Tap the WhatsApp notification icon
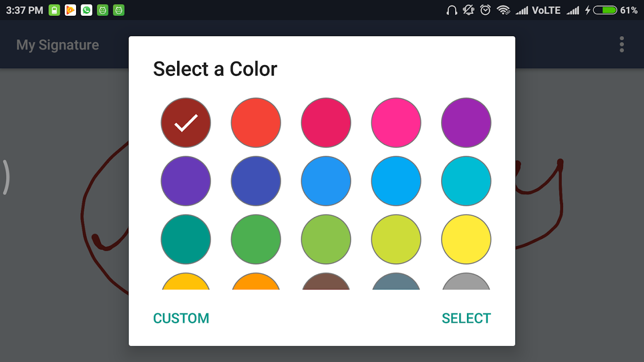This screenshot has width=644, height=362. pos(87,10)
